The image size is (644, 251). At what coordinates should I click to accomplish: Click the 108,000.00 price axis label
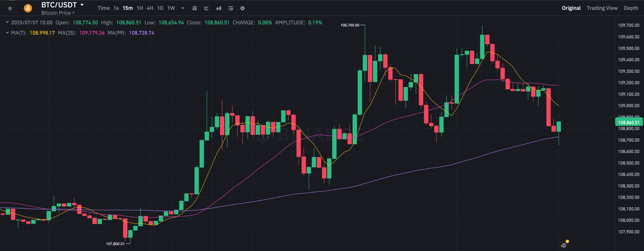pos(628,220)
